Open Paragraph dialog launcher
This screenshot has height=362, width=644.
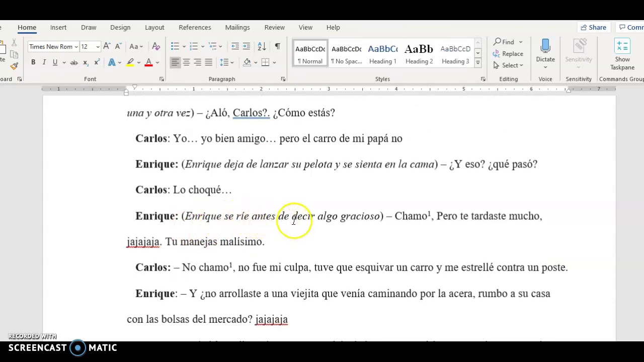[283, 79]
